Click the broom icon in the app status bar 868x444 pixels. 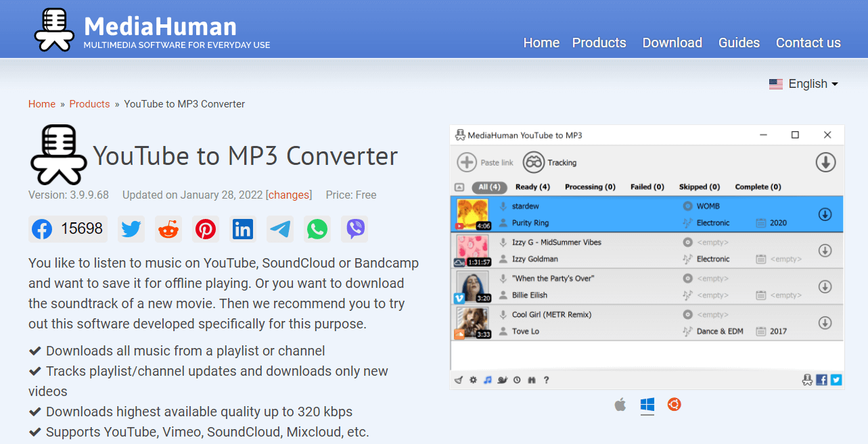pos(459,380)
